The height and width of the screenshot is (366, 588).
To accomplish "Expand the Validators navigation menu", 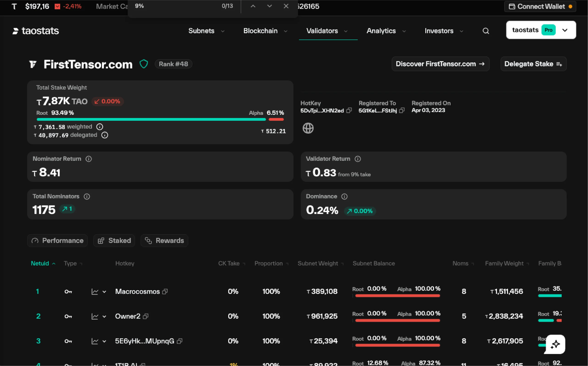I will click(x=327, y=31).
